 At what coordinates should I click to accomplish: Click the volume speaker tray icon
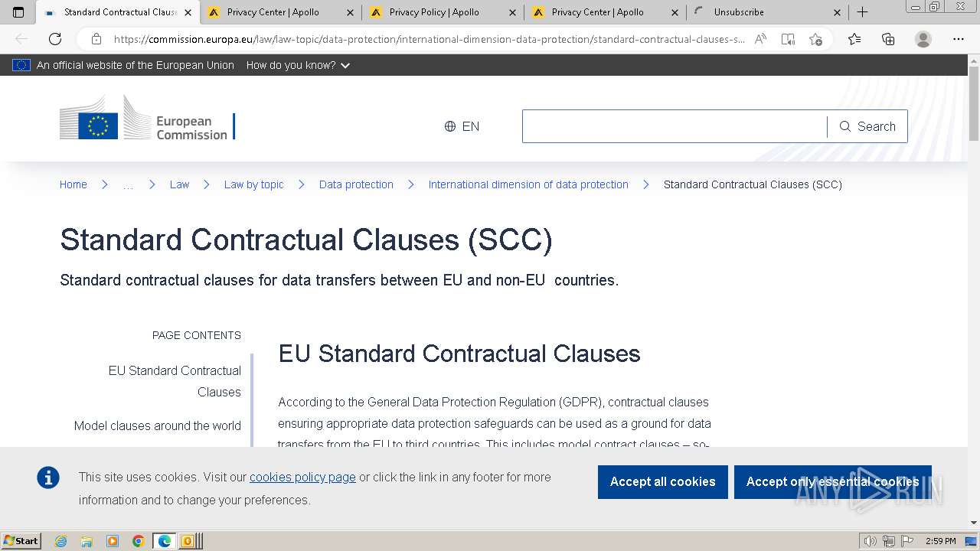pos(870,541)
